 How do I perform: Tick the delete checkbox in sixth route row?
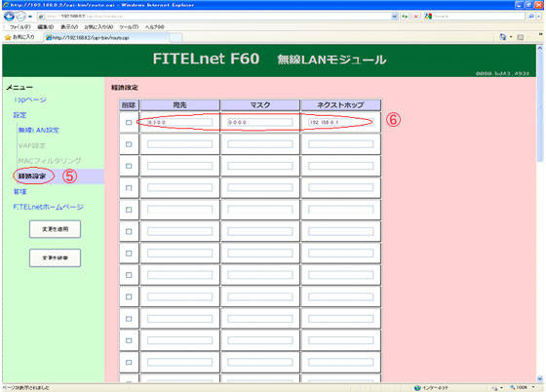pyautogui.click(x=129, y=231)
